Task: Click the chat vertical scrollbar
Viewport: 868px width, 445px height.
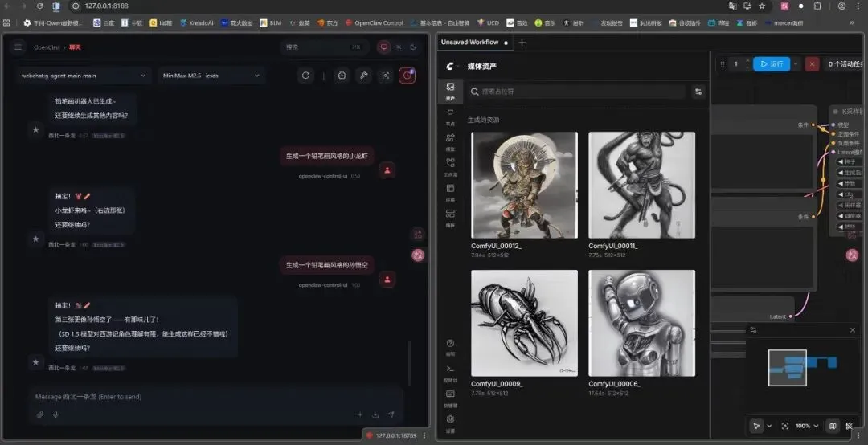Action: click(x=410, y=362)
